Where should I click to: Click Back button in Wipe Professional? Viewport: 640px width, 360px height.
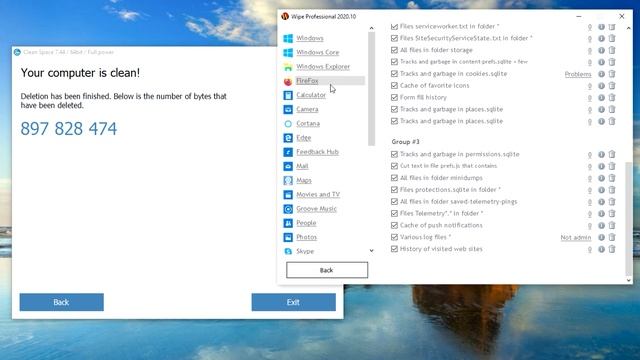pyautogui.click(x=327, y=270)
